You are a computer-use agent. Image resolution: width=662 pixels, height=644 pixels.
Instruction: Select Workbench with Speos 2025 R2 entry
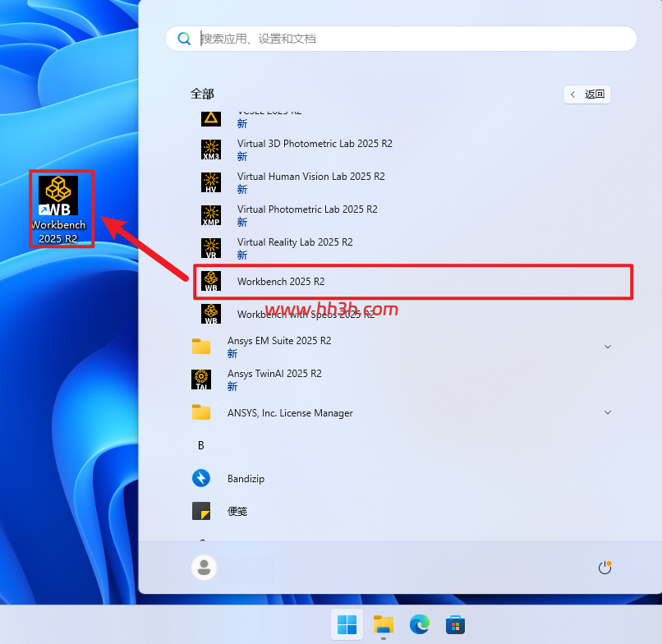coord(306,315)
